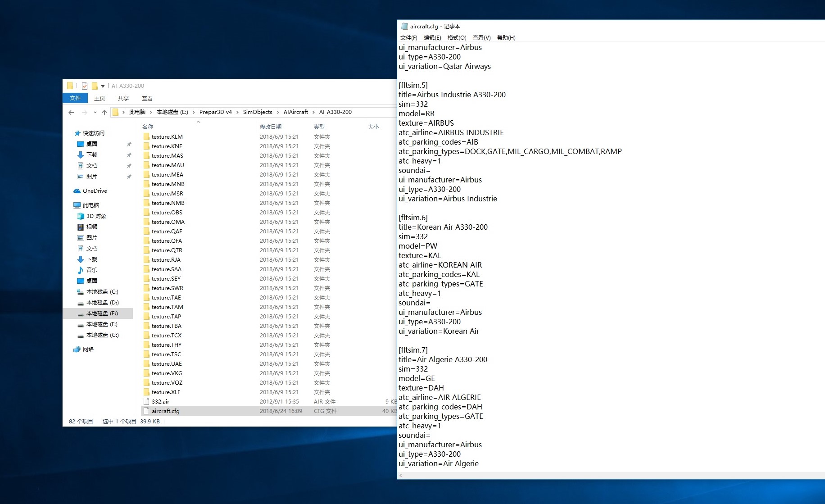Select the texture.QTR folder icon
This screenshot has width=825, height=504.
point(146,250)
